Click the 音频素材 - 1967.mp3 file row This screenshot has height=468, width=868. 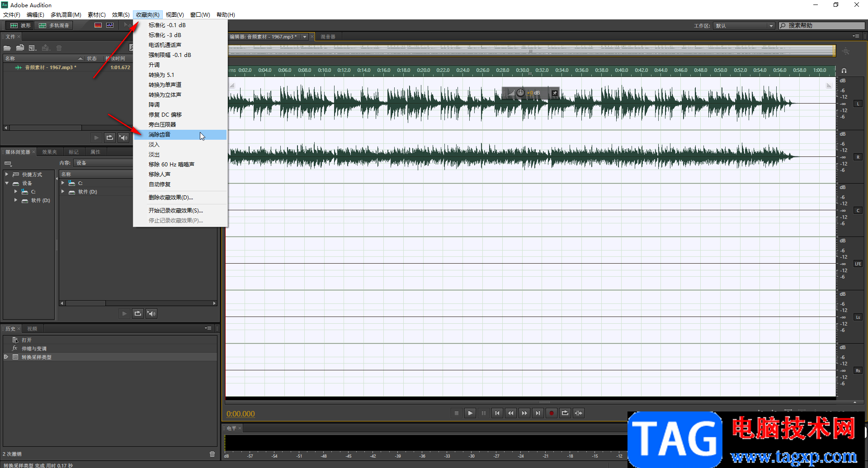pos(68,67)
